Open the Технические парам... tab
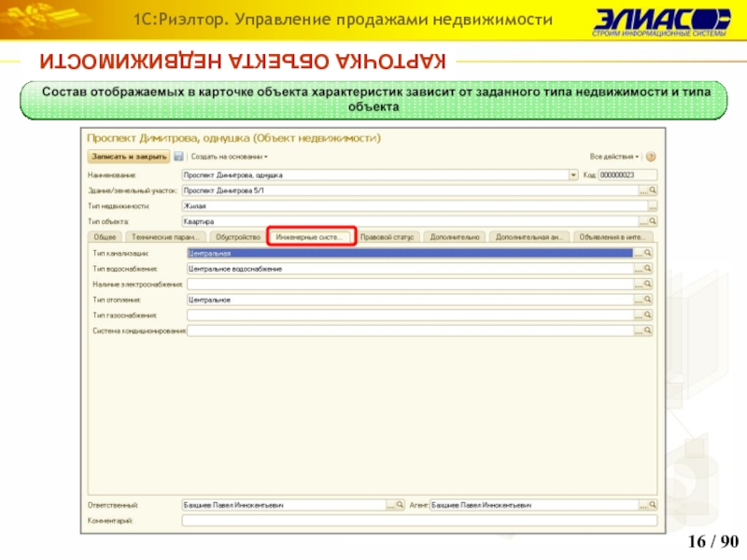747x560 pixels. tap(165, 237)
